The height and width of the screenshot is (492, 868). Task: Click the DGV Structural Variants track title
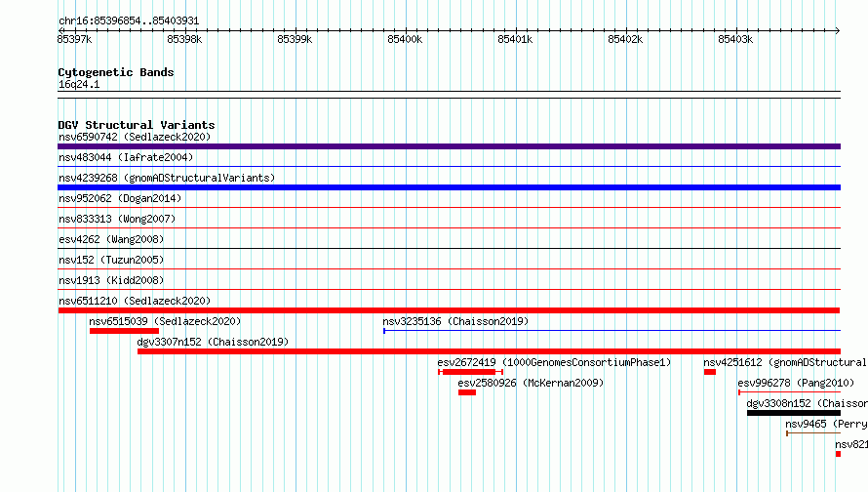click(x=137, y=125)
